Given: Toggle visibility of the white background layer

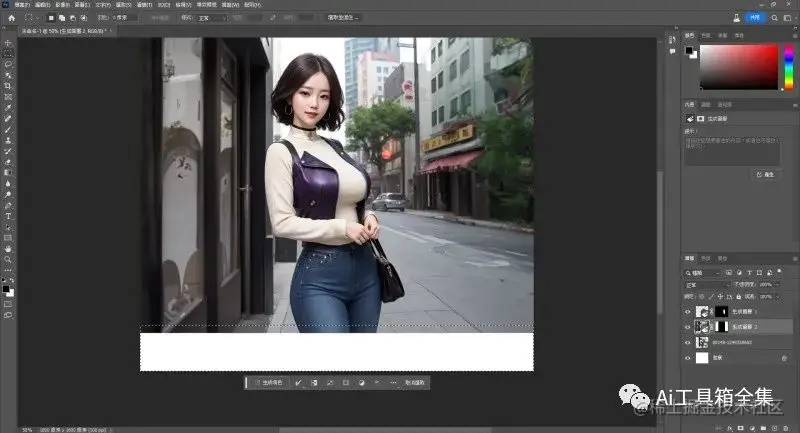Looking at the screenshot, I should click(x=687, y=358).
